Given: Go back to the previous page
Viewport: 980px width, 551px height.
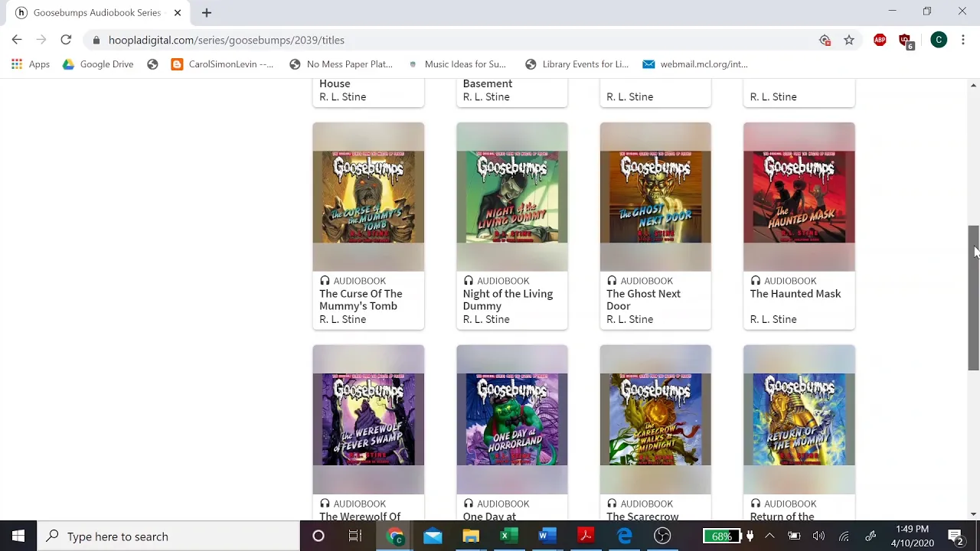Looking at the screenshot, I should pyautogui.click(x=17, y=40).
